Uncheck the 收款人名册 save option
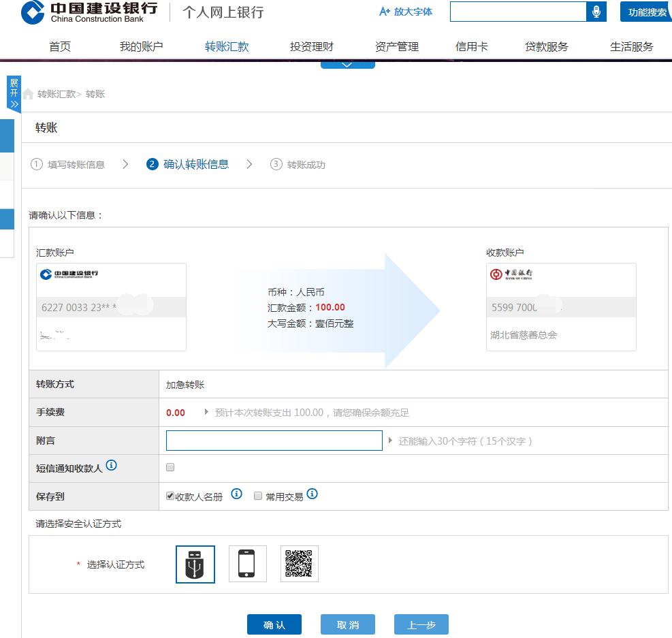 pos(170,495)
